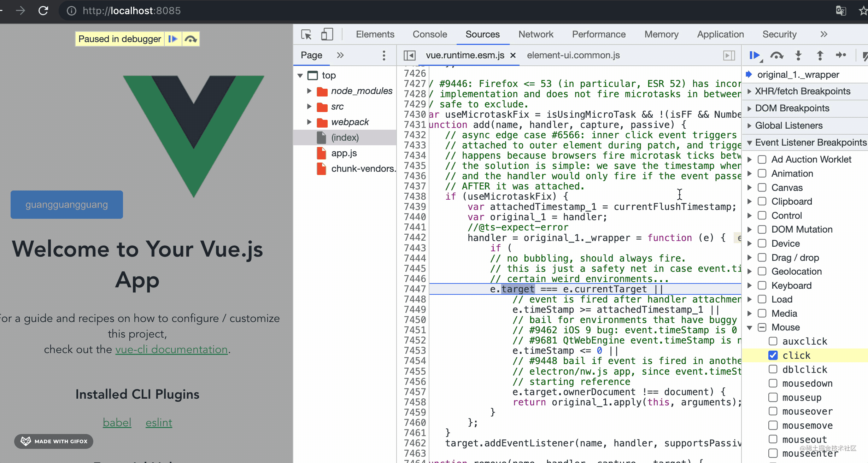Screen dimensions: 868x463
Task: Click the guangguangguang button
Action: [67, 205]
